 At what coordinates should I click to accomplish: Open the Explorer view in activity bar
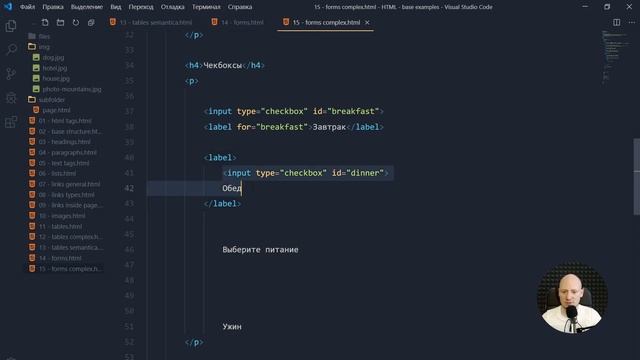point(11,26)
